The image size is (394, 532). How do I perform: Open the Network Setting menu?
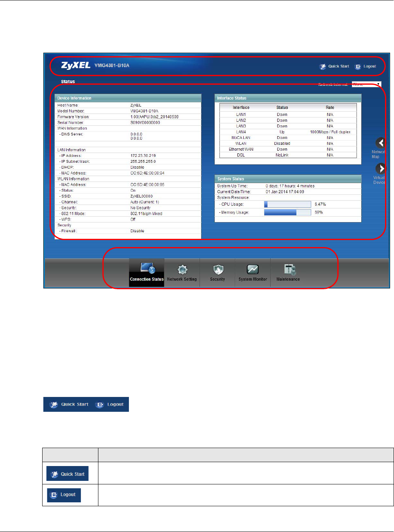tap(182, 272)
